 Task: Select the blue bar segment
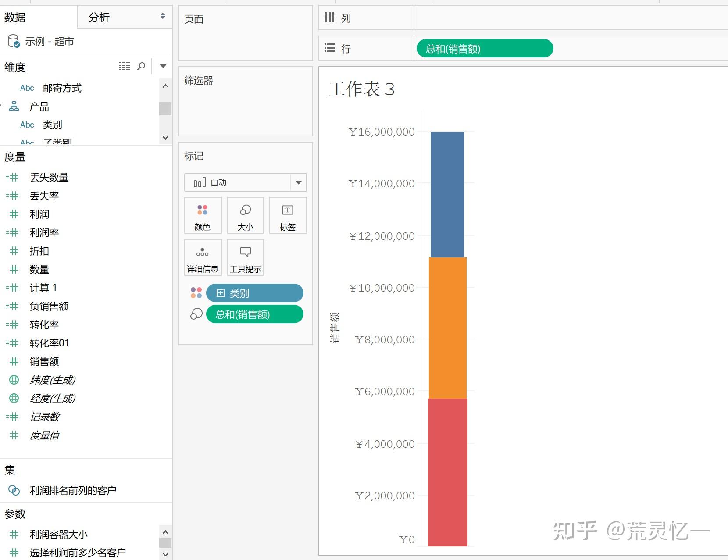447,195
